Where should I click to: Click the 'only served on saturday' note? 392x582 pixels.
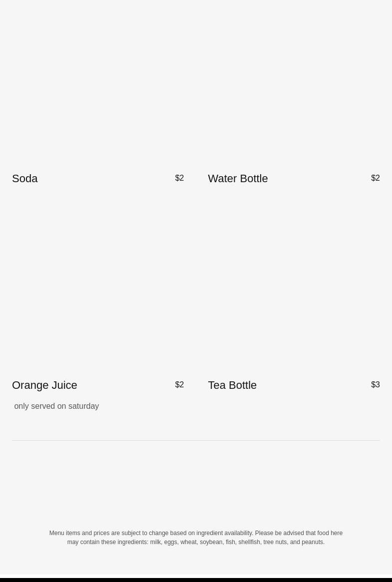pos(56,406)
